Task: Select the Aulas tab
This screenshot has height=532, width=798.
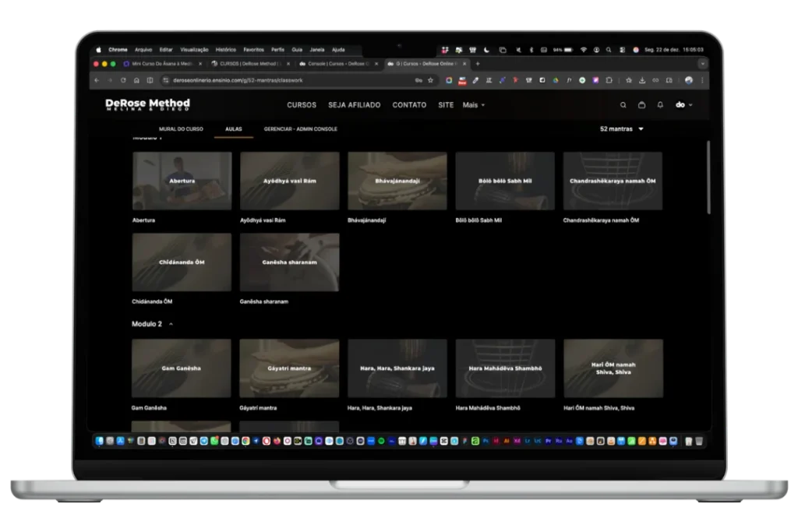Action: point(234,129)
